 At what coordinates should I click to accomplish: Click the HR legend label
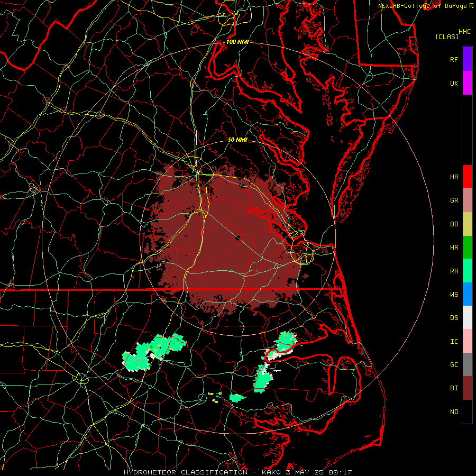tap(454, 248)
